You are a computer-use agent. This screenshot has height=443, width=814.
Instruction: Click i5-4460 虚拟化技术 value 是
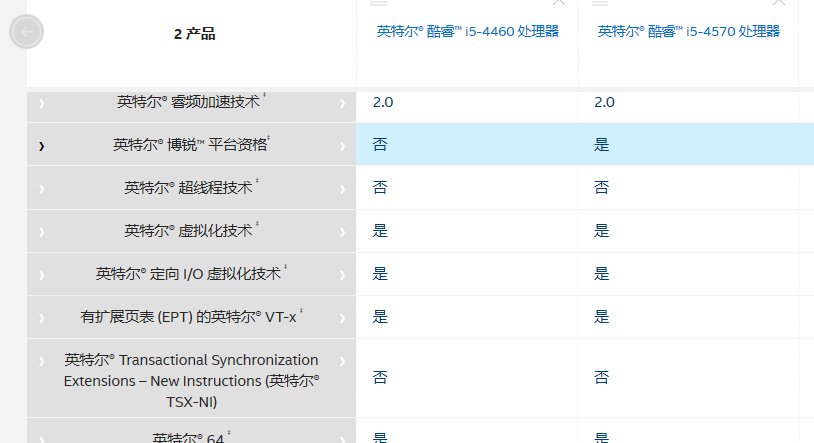pyautogui.click(x=380, y=231)
